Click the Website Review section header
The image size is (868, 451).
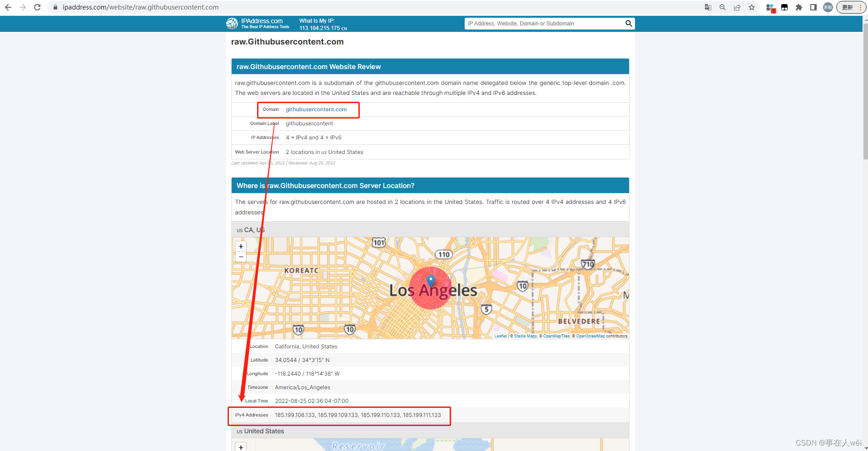430,66
